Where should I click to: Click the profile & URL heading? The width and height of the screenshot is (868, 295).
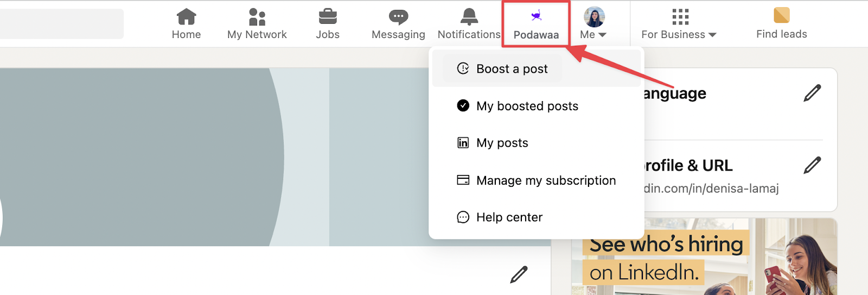click(x=688, y=165)
